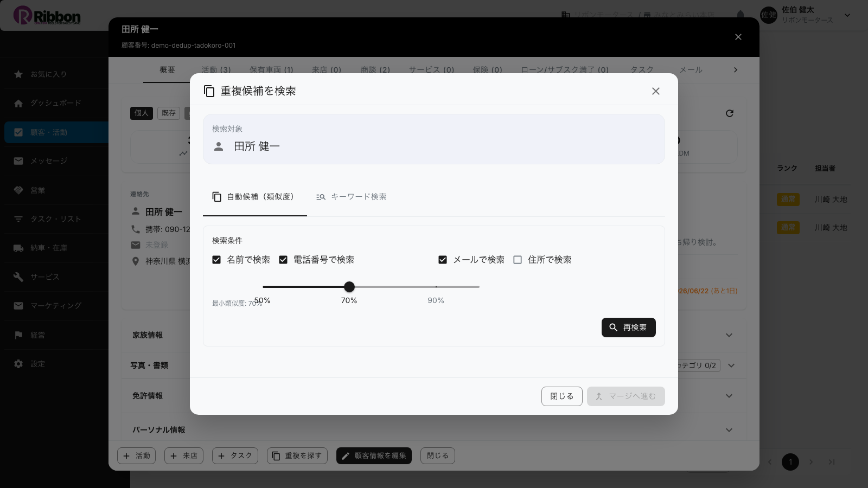Open メッセージ in the sidebar

click(x=56, y=161)
